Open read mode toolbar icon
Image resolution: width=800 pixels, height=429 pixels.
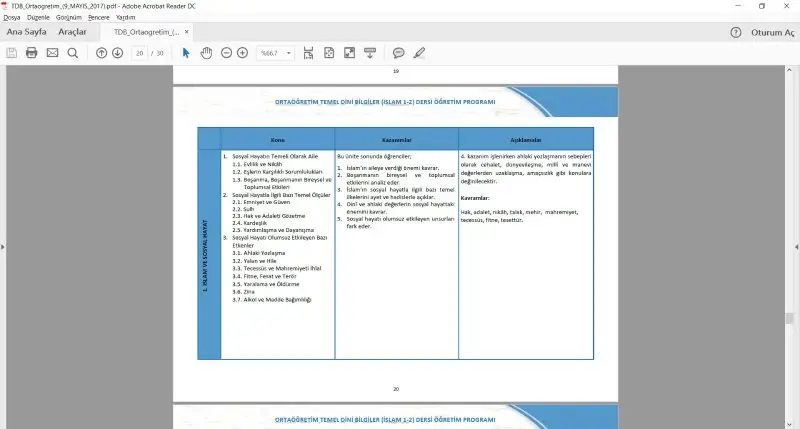pyautogui.click(x=370, y=53)
